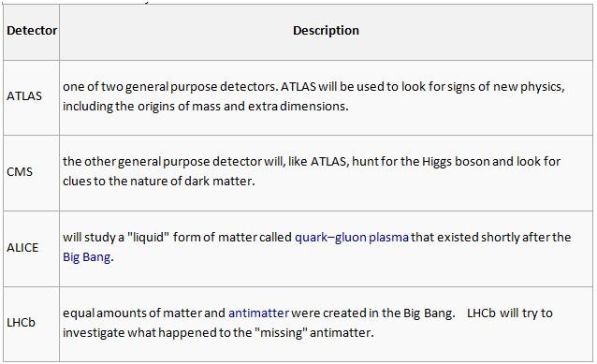Click 'dark matter' in CMS description
Screen dimensions: 597x364
[219, 181]
